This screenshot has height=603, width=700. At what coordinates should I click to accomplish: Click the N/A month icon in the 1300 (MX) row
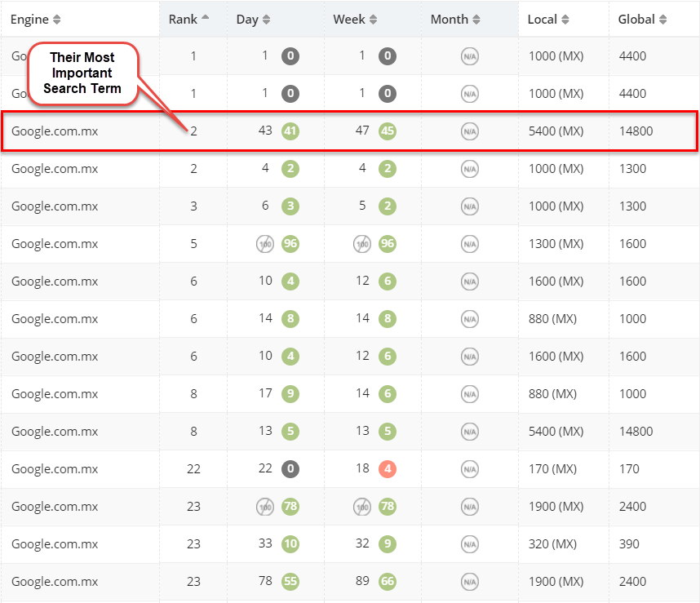[470, 244]
